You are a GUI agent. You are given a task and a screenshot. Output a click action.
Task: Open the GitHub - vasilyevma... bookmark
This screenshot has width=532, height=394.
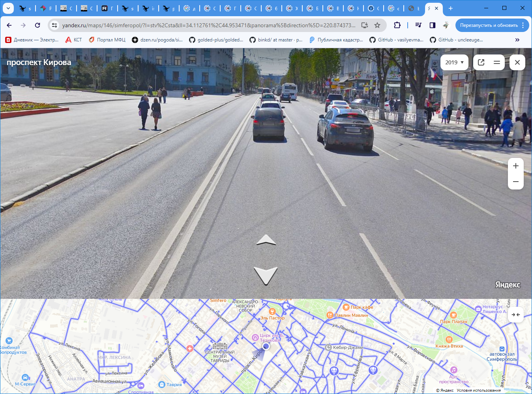[397, 40]
